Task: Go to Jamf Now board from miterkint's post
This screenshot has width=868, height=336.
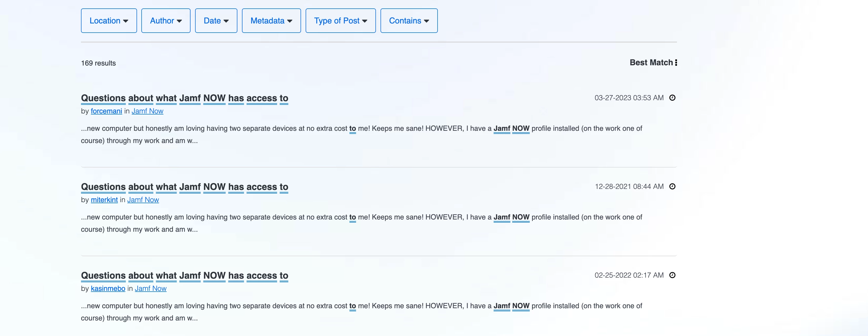Action: point(143,200)
